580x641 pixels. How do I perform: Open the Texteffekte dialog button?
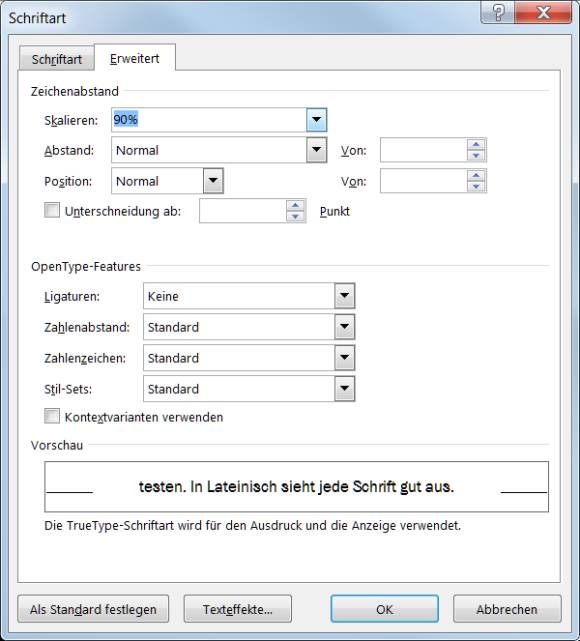pyautogui.click(x=237, y=609)
